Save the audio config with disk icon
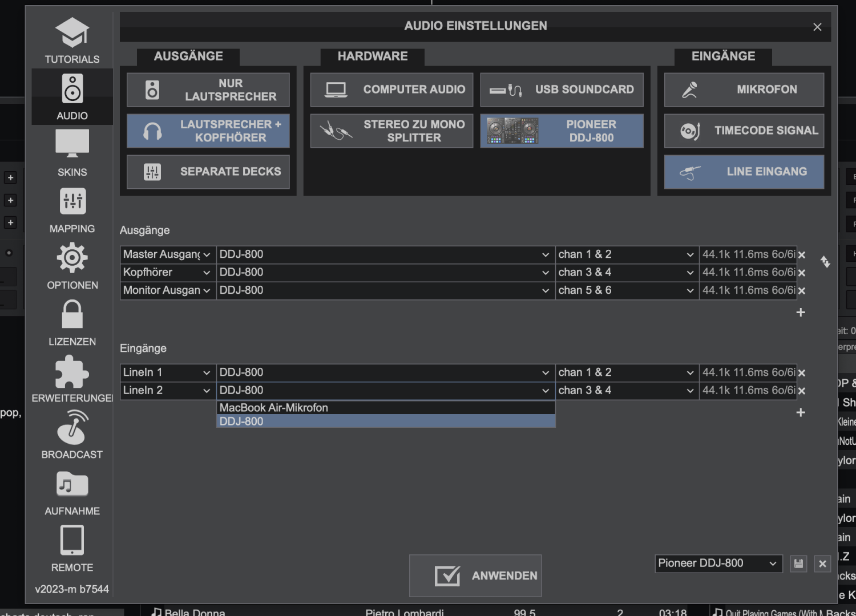856x616 pixels. 798,564
